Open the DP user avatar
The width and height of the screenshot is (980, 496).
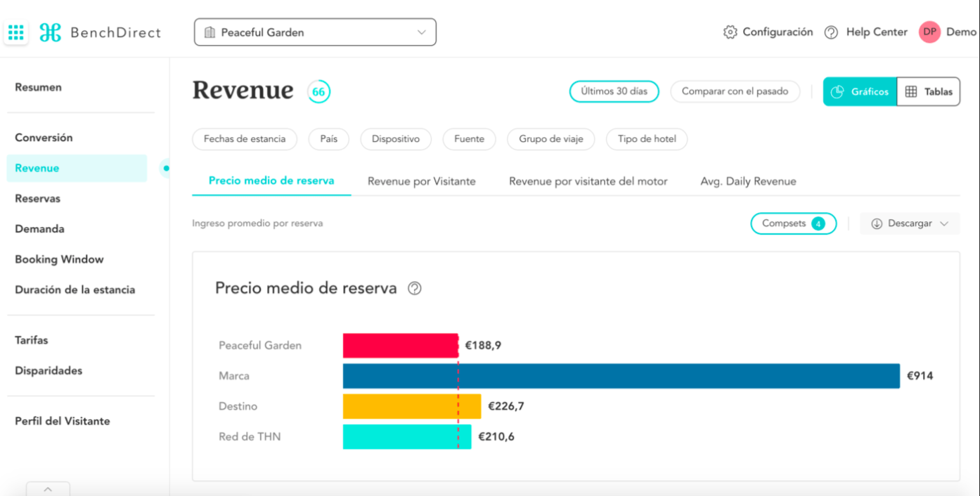click(929, 32)
